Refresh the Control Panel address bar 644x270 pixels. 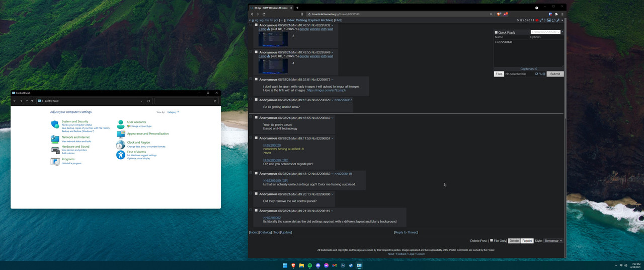[148, 101]
